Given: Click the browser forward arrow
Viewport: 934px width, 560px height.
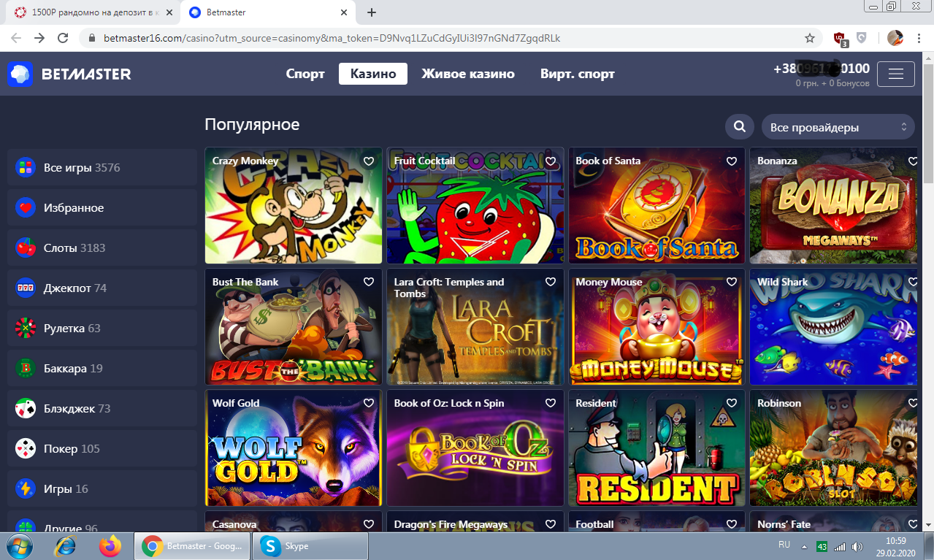Looking at the screenshot, I should pyautogui.click(x=39, y=38).
